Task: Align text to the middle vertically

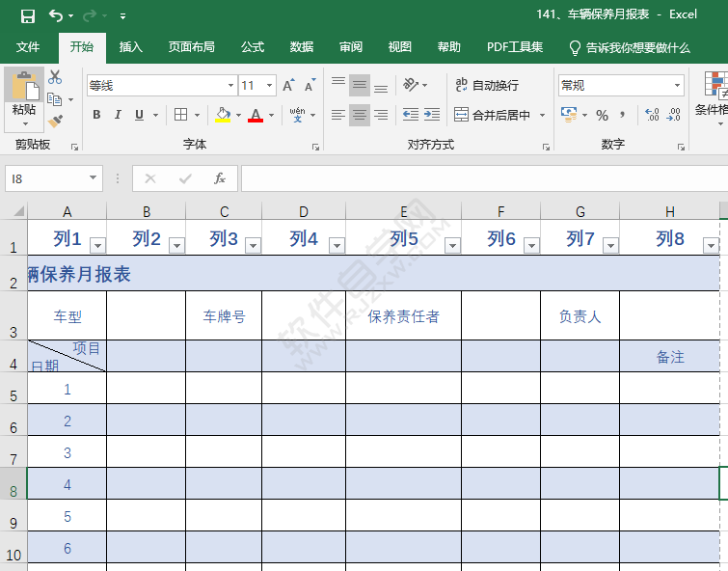Action: coord(360,85)
